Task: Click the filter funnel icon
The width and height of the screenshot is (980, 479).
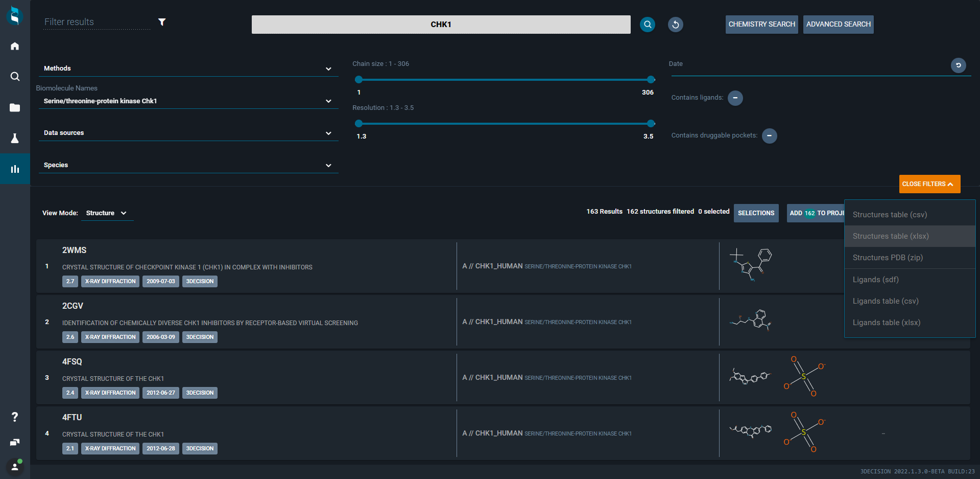Action: pos(162,22)
